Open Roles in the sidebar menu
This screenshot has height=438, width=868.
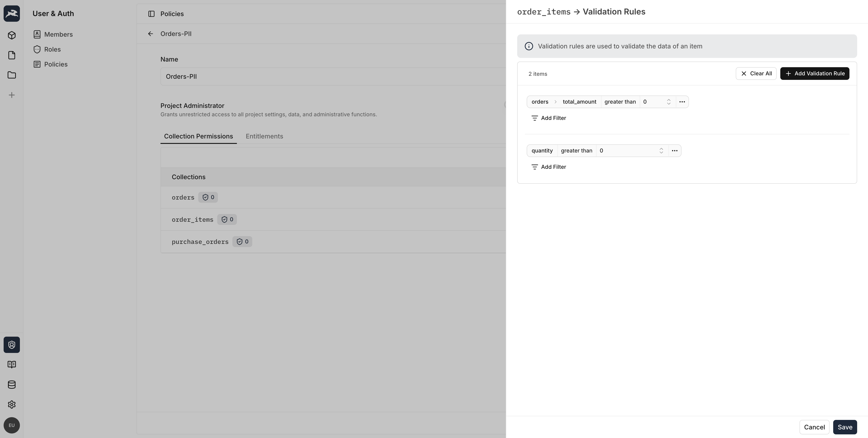(x=52, y=49)
